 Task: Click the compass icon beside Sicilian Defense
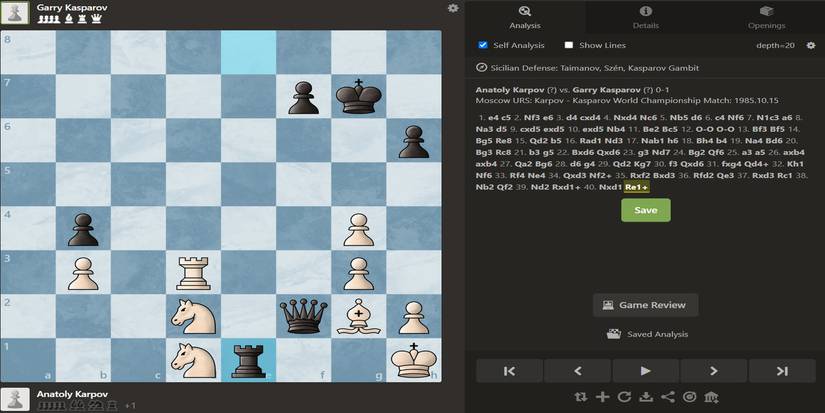(481, 67)
